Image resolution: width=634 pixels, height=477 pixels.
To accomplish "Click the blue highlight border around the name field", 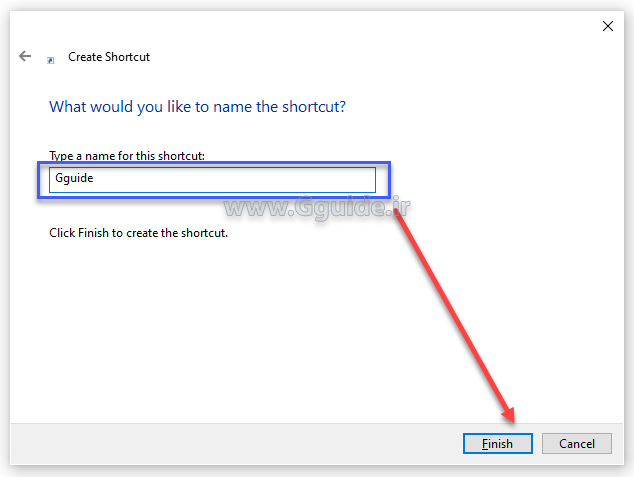I will coord(213,163).
